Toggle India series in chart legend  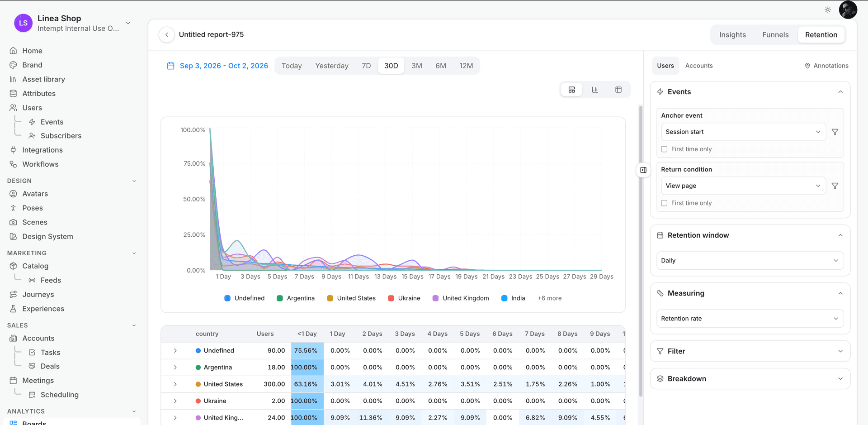(513, 298)
